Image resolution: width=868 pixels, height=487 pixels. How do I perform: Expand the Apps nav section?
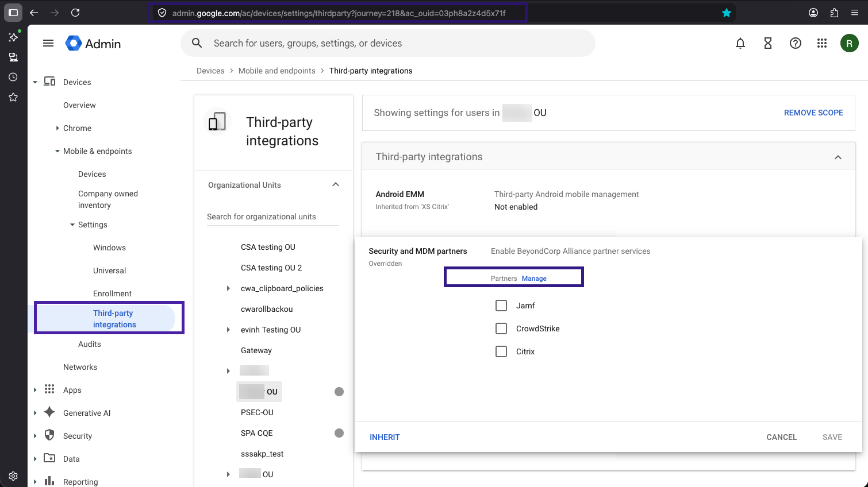[x=35, y=390]
